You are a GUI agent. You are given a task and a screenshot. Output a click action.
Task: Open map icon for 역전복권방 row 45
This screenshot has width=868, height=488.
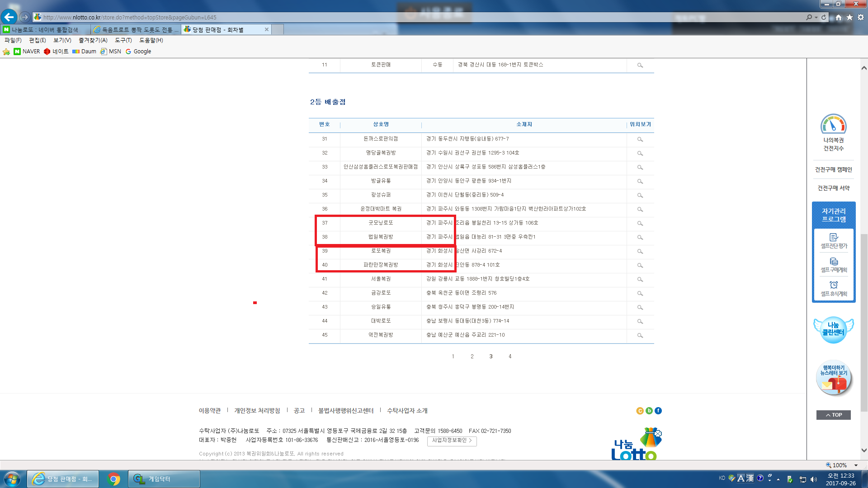[x=640, y=335]
